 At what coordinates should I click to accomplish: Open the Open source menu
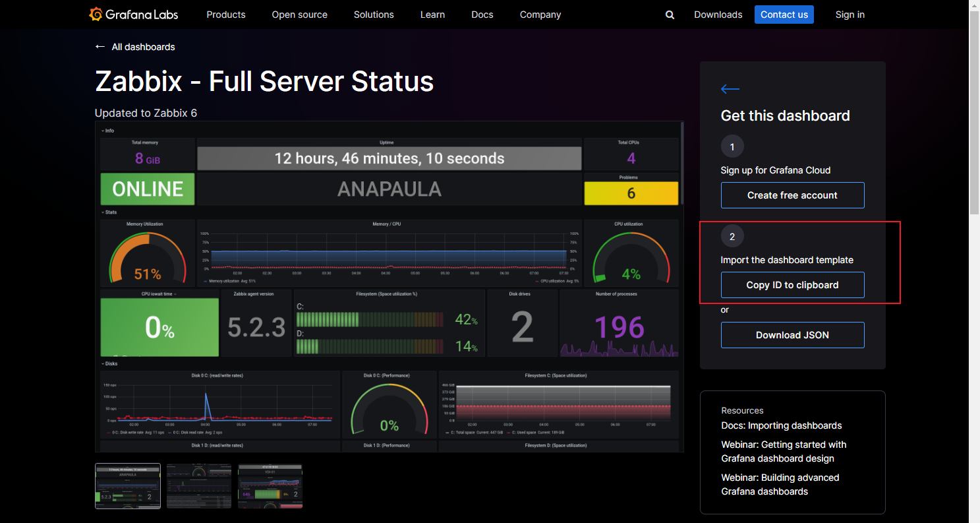pyautogui.click(x=299, y=15)
